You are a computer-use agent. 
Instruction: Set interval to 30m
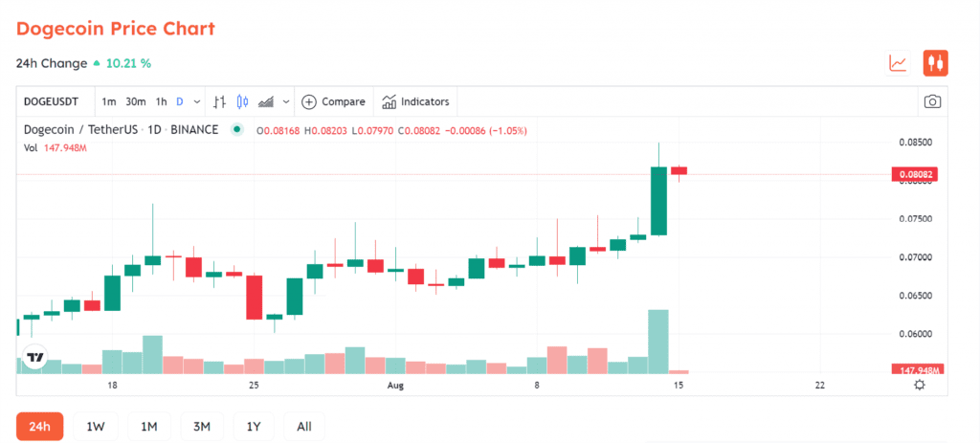click(x=136, y=101)
